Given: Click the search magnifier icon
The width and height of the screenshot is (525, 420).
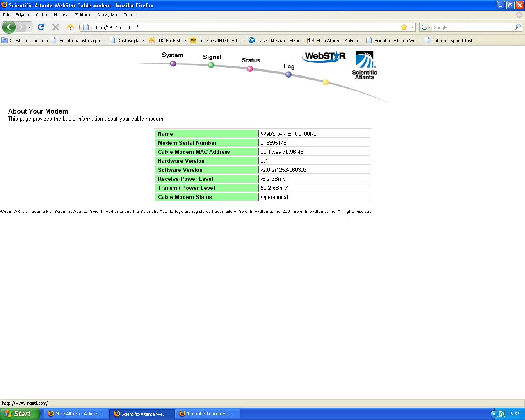Looking at the screenshot, I should (x=518, y=27).
